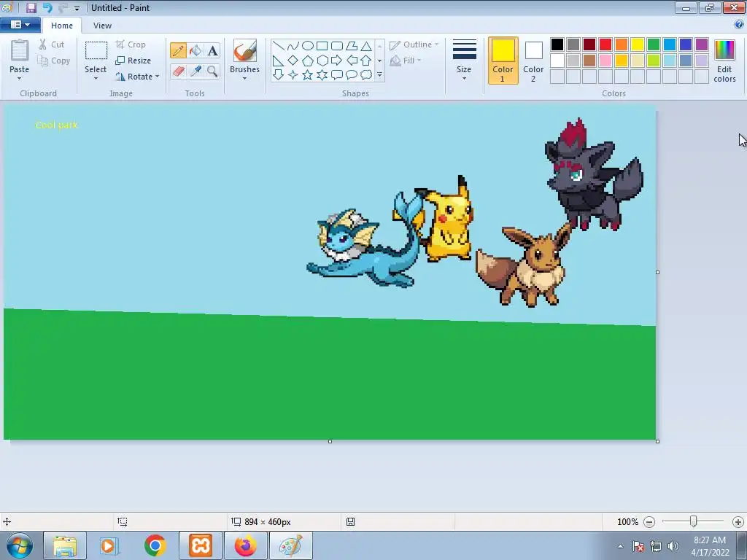Click the Resize button
The image size is (747, 560).
pyautogui.click(x=133, y=61)
